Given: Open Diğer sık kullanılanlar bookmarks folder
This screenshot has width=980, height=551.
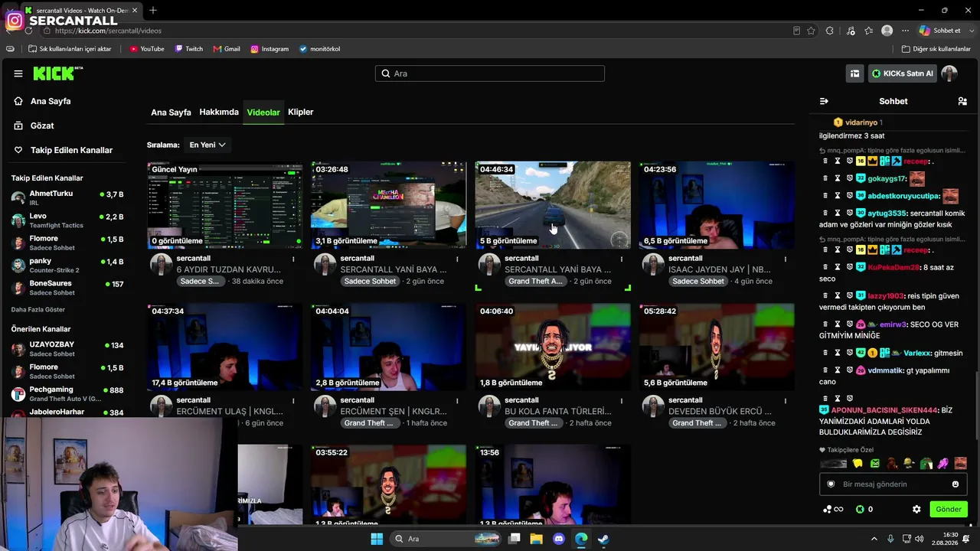Looking at the screenshot, I should tap(936, 49).
